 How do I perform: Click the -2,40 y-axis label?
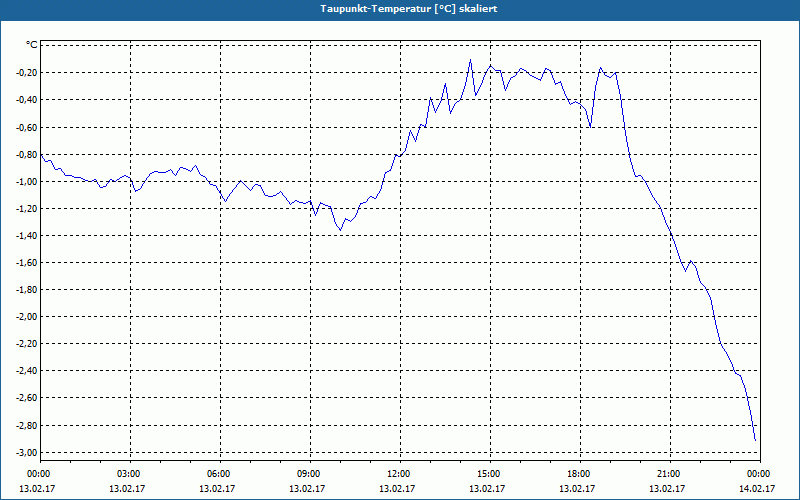point(26,370)
